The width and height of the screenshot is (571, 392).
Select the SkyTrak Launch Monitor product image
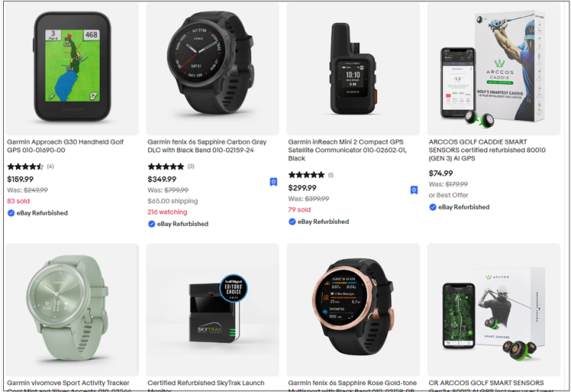click(213, 310)
